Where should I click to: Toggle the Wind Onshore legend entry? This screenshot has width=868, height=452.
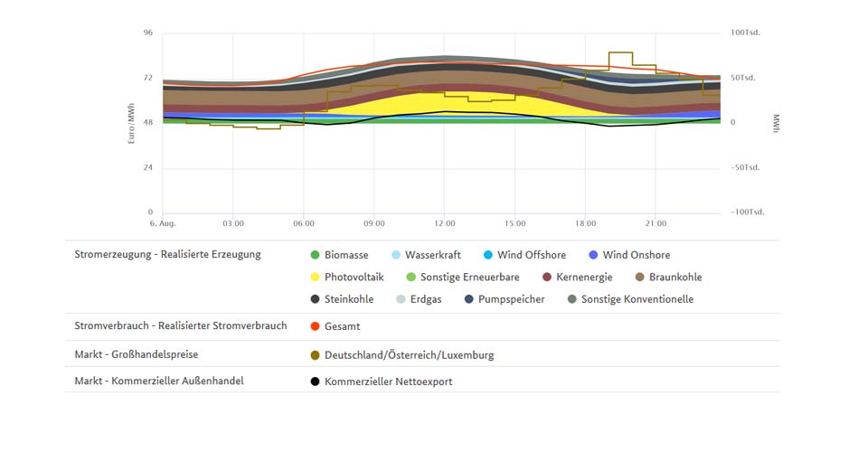tap(630, 255)
